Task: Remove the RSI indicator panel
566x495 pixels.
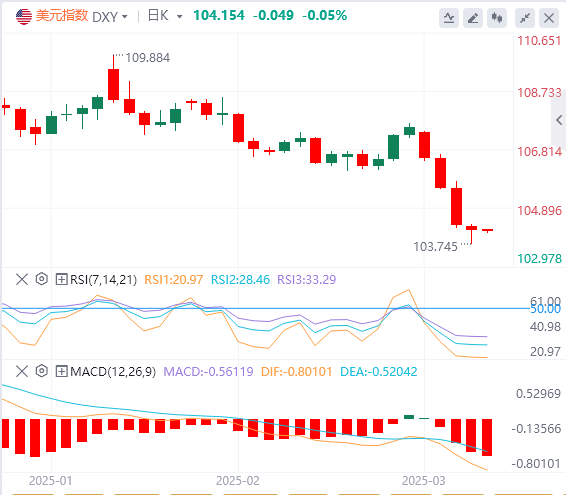Action: 22,279
